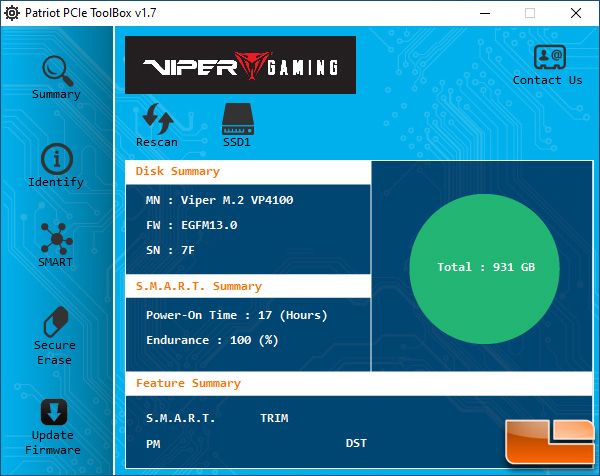Click the Endurance 100 (%) entry
This screenshot has height=476, width=600.
(212, 340)
